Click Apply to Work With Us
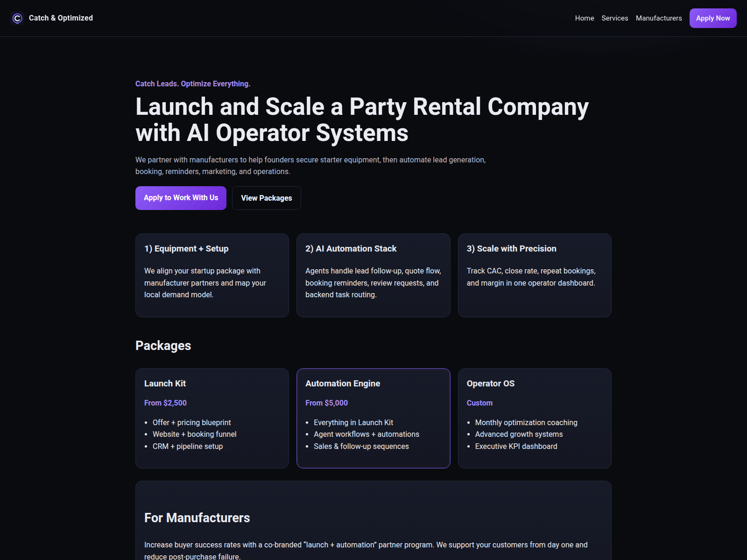Viewport: 747px width, 560px height. tap(181, 198)
